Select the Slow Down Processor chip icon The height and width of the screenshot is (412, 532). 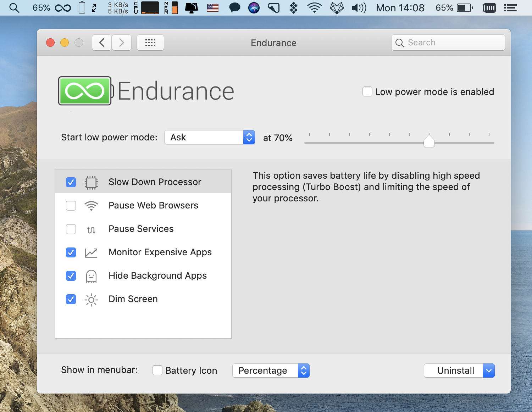coord(91,182)
